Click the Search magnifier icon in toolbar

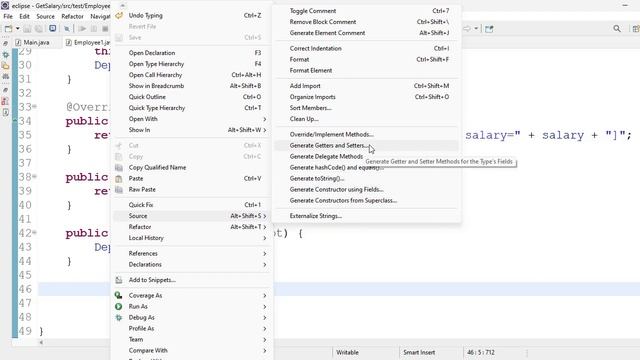tap(617, 29)
